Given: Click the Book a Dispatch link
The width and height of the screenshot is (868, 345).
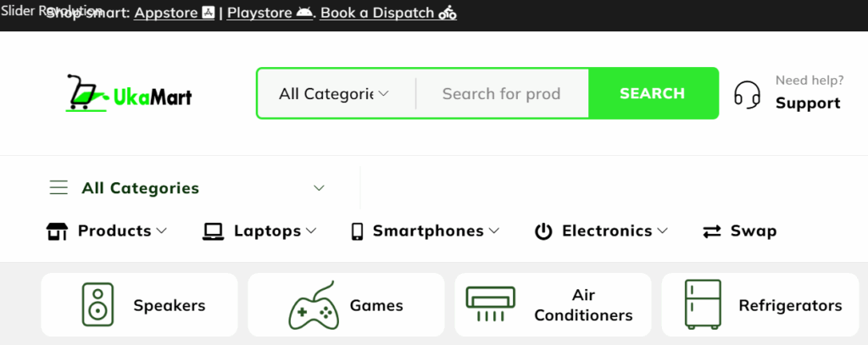Looking at the screenshot, I should pos(388,14).
